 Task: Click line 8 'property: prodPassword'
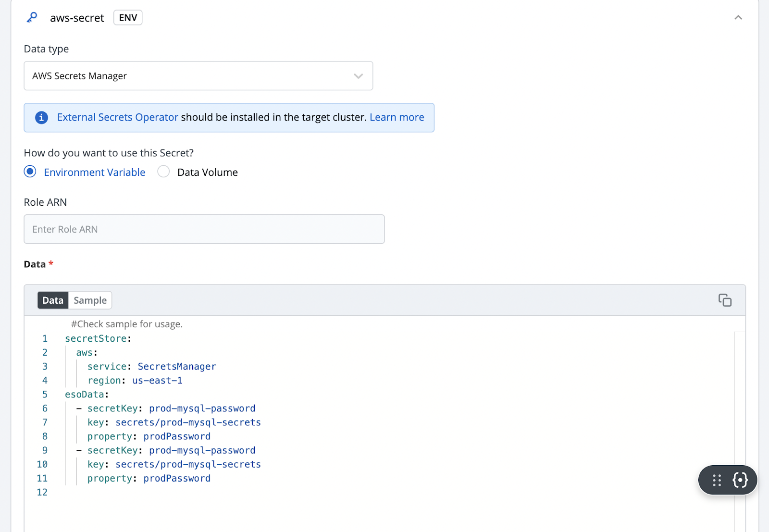pos(149,436)
